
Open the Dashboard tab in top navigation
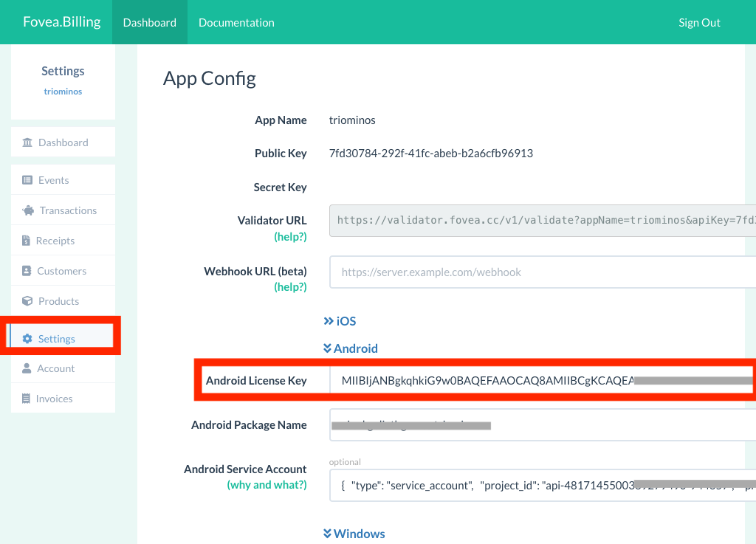click(150, 22)
